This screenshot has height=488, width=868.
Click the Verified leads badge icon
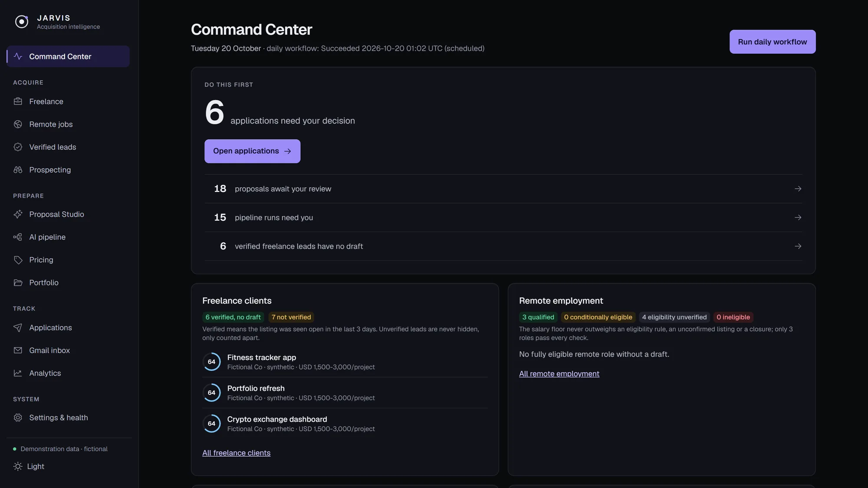(x=18, y=147)
